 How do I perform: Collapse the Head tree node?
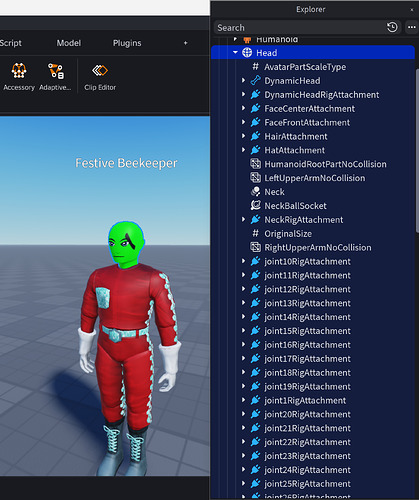[x=235, y=53]
